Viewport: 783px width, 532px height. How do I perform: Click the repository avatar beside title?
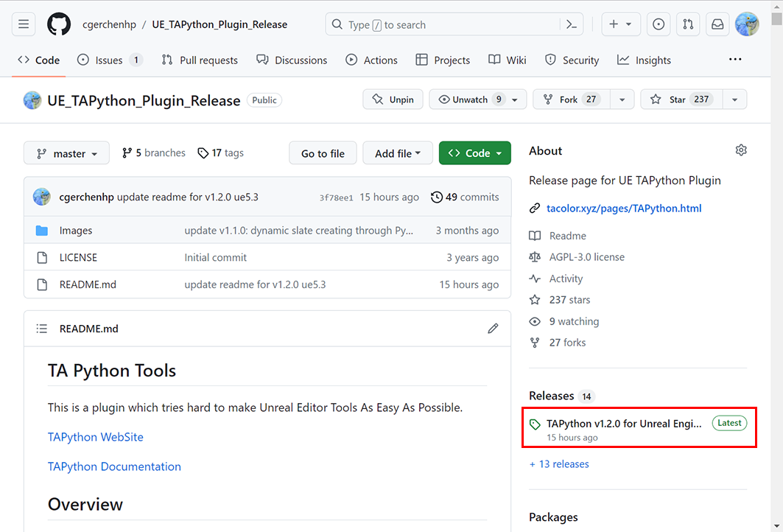tap(32, 100)
